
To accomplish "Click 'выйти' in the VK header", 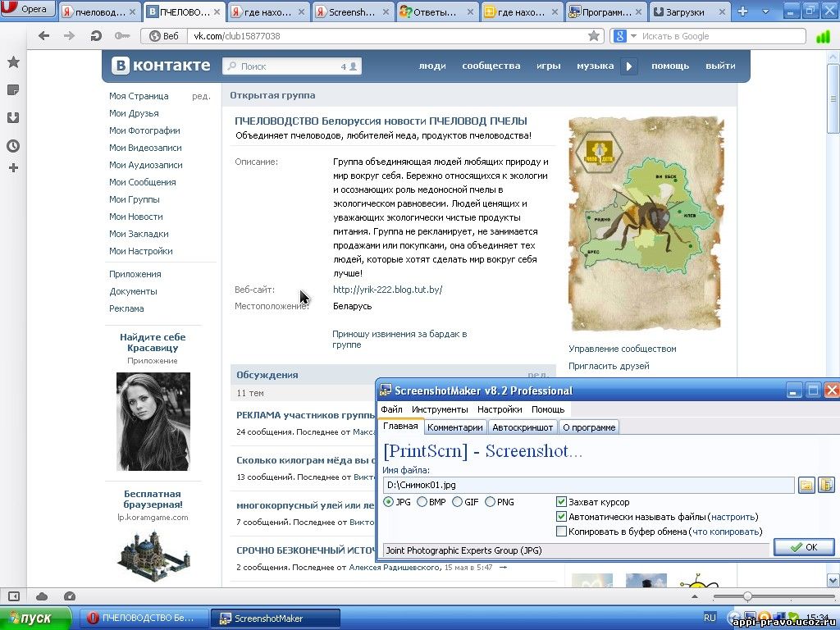I will tap(720, 66).
